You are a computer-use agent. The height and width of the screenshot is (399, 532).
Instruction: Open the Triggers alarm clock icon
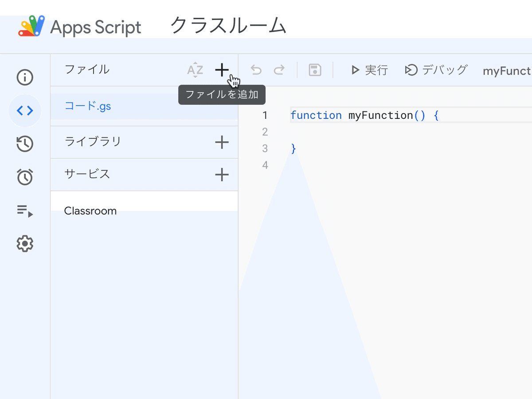25,177
